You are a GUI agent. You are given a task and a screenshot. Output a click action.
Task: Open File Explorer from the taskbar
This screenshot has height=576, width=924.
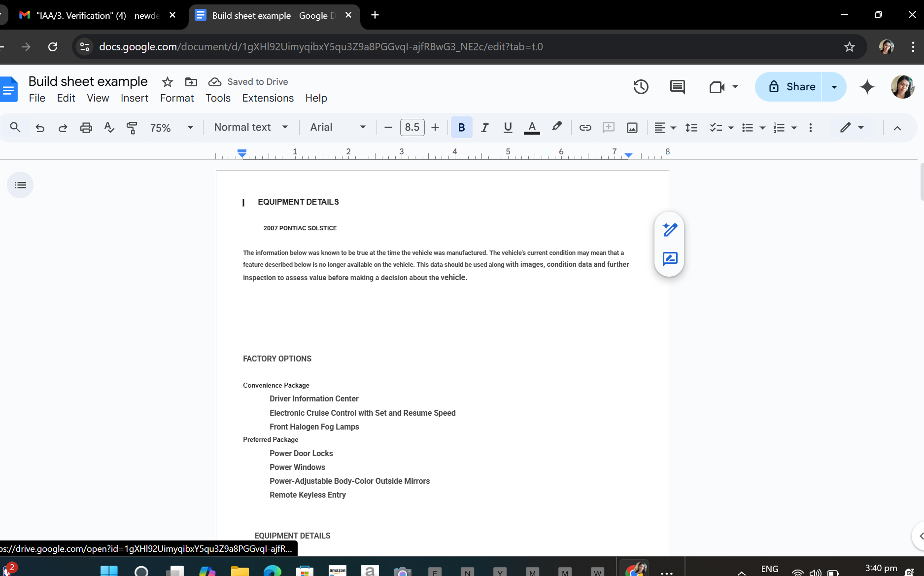240,571
